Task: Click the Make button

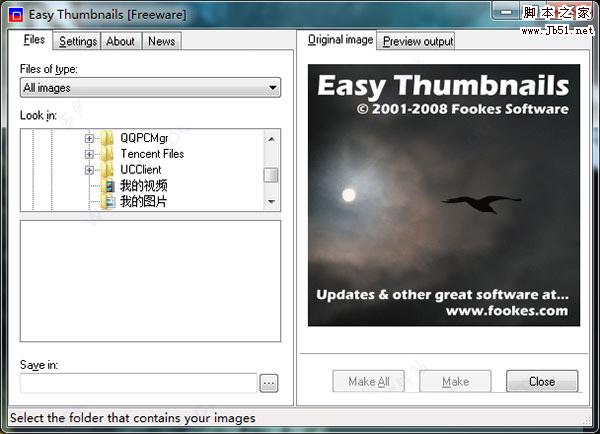Action: (x=455, y=381)
